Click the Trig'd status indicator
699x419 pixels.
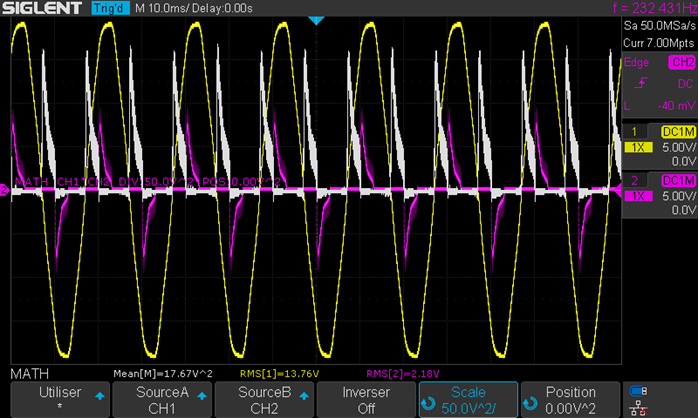click(111, 8)
